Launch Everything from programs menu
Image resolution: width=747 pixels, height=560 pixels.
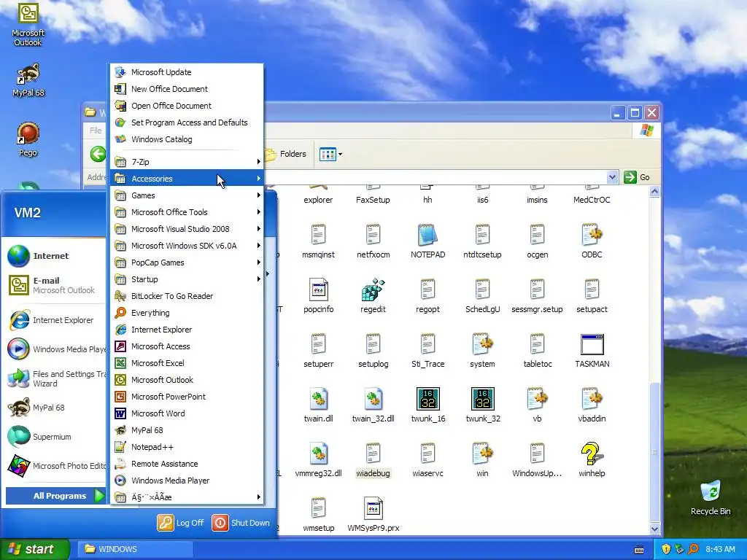[x=187, y=313]
